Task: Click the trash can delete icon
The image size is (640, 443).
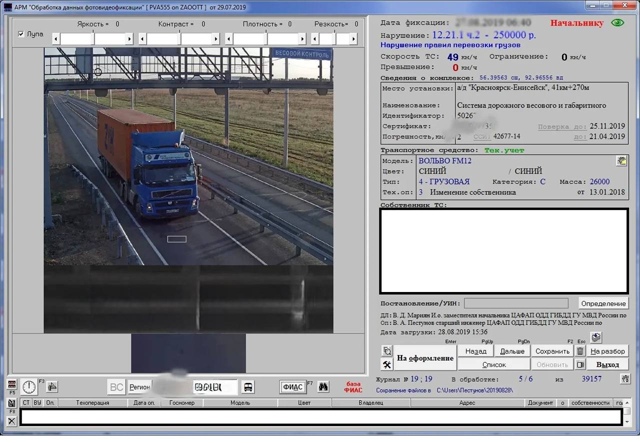Action: pos(580,351)
